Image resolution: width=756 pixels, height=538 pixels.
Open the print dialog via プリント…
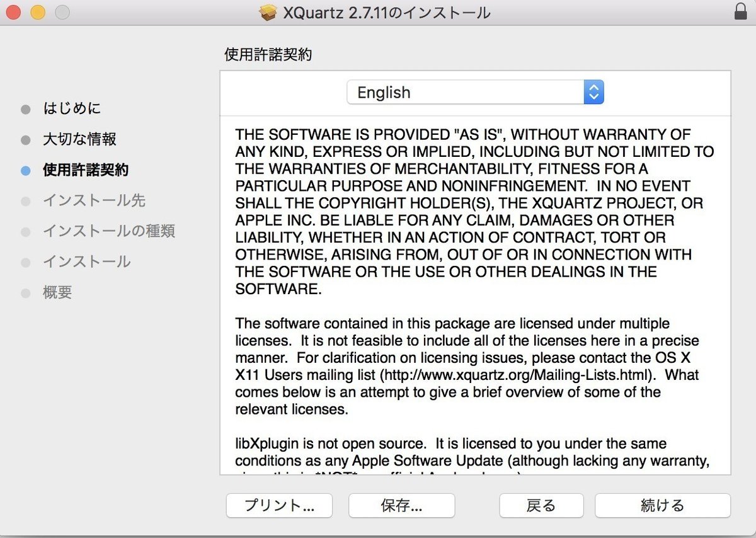[278, 505]
